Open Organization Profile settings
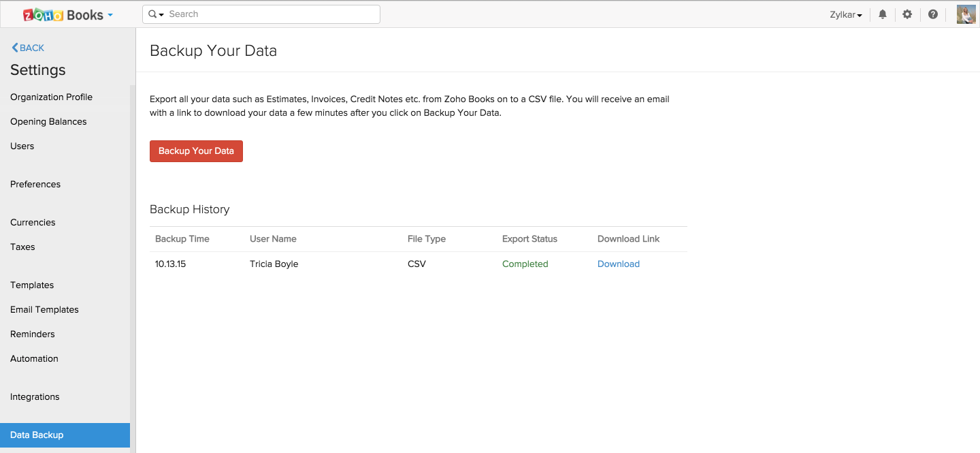This screenshot has width=980, height=453. (x=51, y=97)
